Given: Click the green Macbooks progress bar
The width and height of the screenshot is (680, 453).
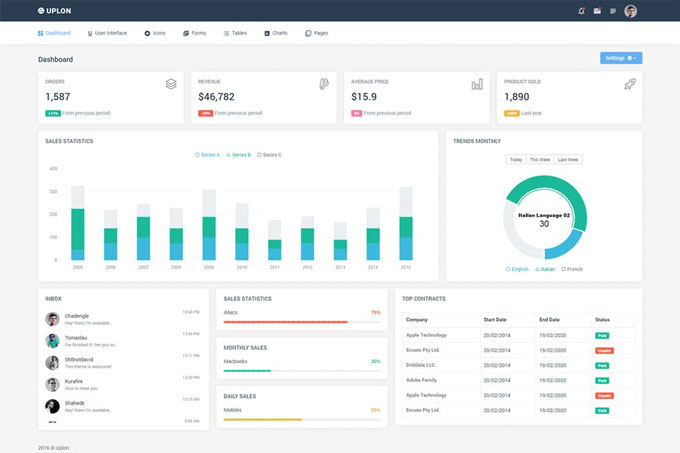Looking at the screenshot, I should point(247,371).
